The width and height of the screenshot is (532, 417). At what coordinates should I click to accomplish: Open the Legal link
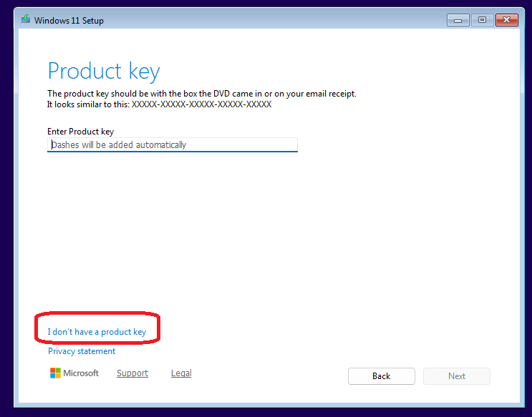point(181,373)
